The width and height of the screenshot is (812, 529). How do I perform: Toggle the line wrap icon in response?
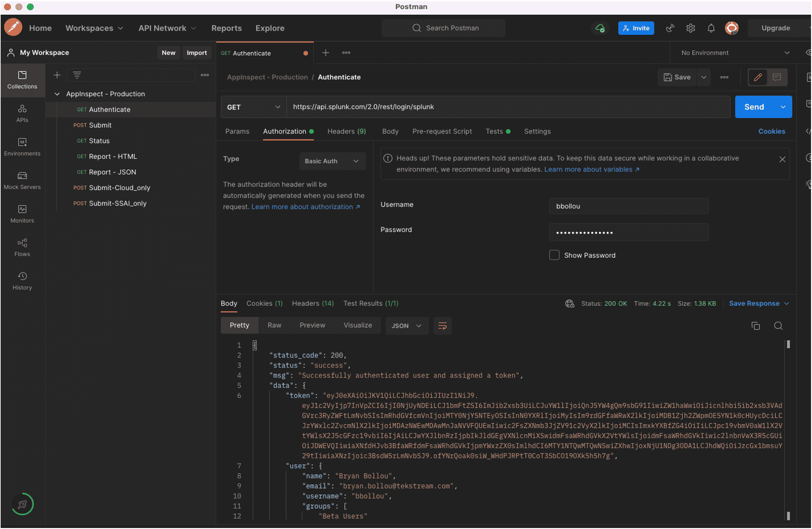pyautogui.click(x=442, y=326)
